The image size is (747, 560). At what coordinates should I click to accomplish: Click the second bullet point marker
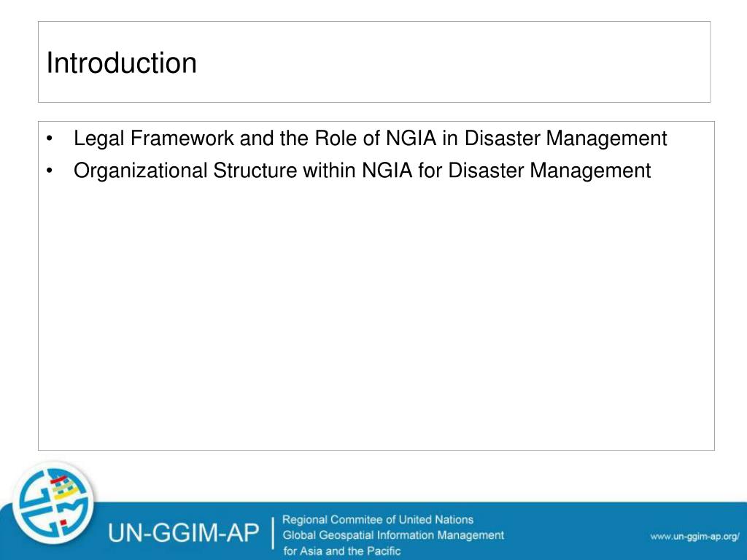click(49, 171)
